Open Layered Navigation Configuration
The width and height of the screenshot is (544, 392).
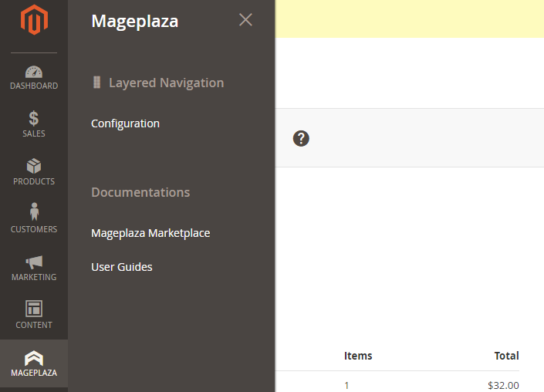pyautogui.click(x=125, y=123)
